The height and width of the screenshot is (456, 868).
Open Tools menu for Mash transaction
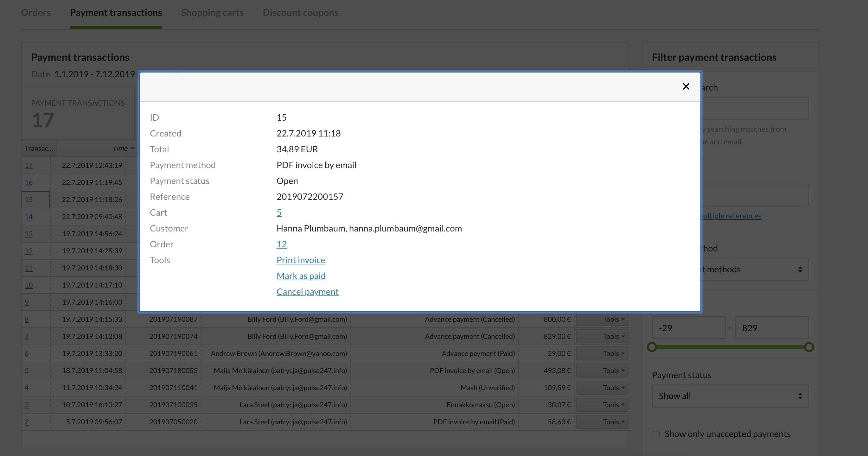pos(602,388)
